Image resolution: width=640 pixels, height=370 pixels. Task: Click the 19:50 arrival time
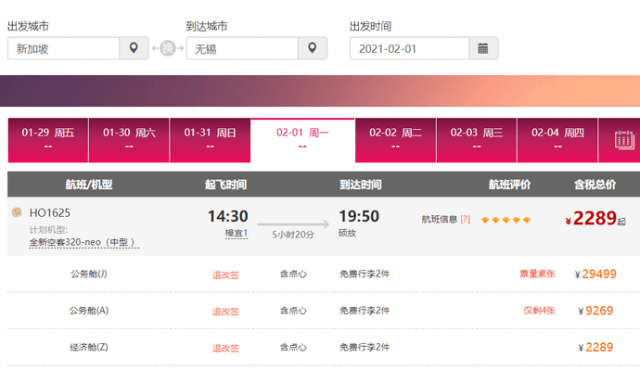coord(359,216)
